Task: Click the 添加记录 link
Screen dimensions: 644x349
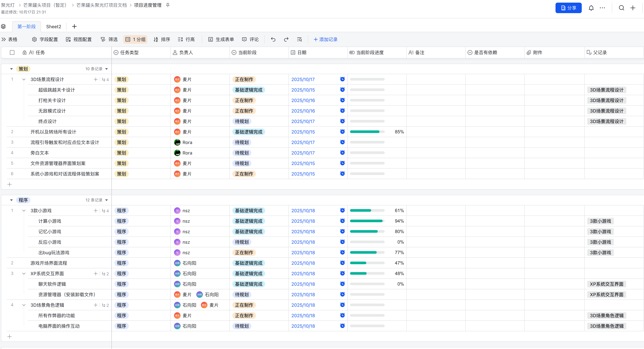Action: (325, 39)
